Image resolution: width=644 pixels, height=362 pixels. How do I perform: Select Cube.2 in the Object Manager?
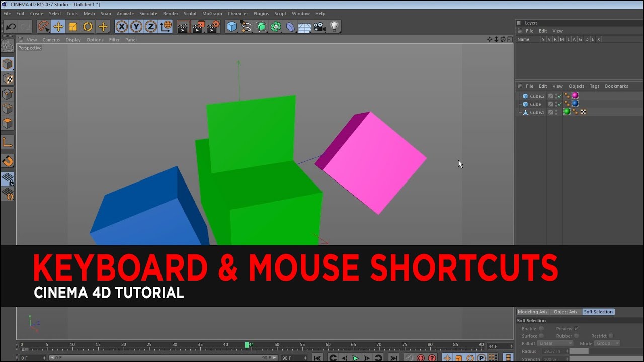(537, 96)
